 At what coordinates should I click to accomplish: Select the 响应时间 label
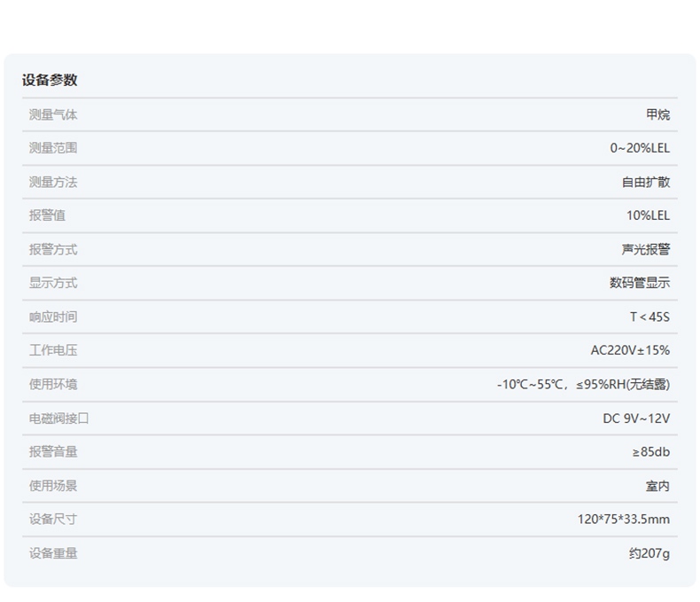(53, 317)
